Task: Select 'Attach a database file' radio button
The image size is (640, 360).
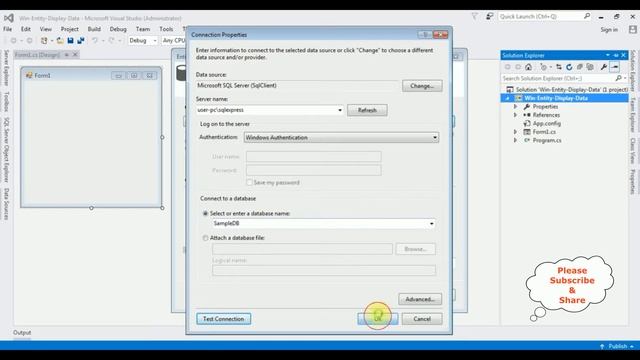Action: click(x=205, y=238)
